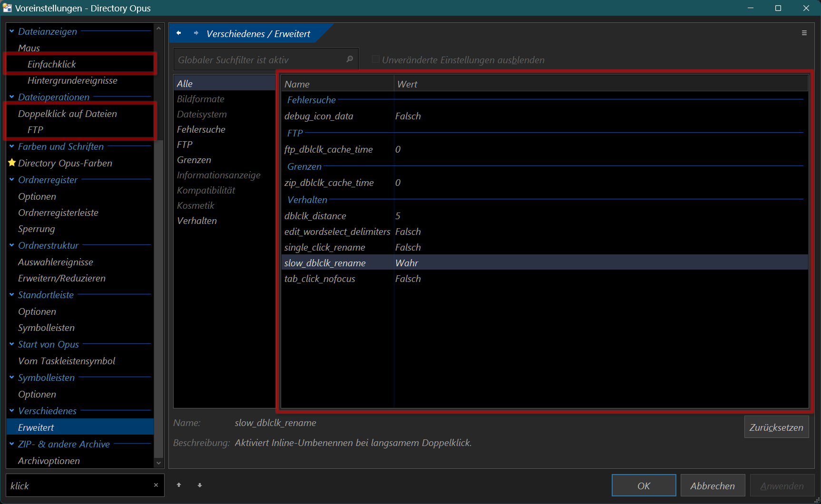
Task: Open the hamburger menu at top right
Action: point(804,33)
